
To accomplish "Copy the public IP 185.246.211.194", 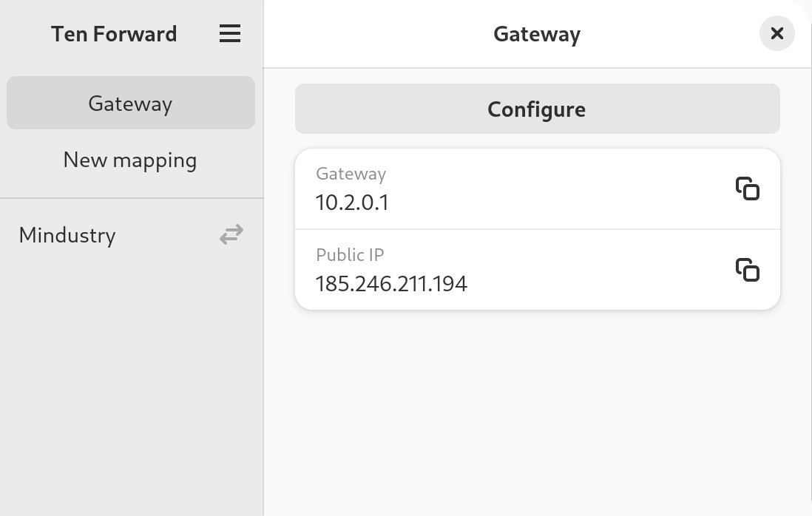I will [747, 270].
